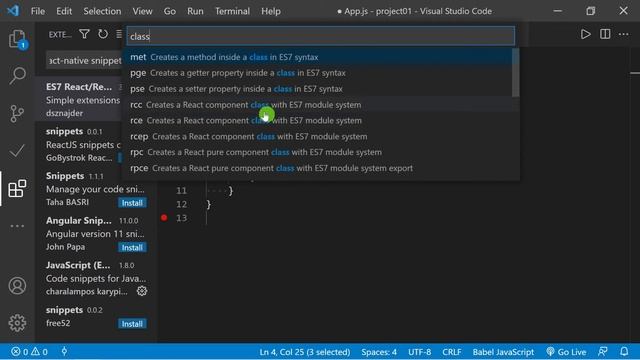
Task: Open the Help menu
Action: click(x=271, y=11)
